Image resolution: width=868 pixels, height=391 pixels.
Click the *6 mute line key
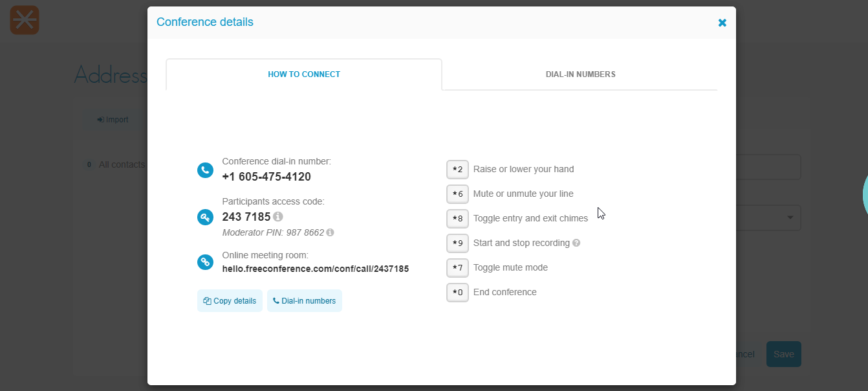(x=457, y=194)
